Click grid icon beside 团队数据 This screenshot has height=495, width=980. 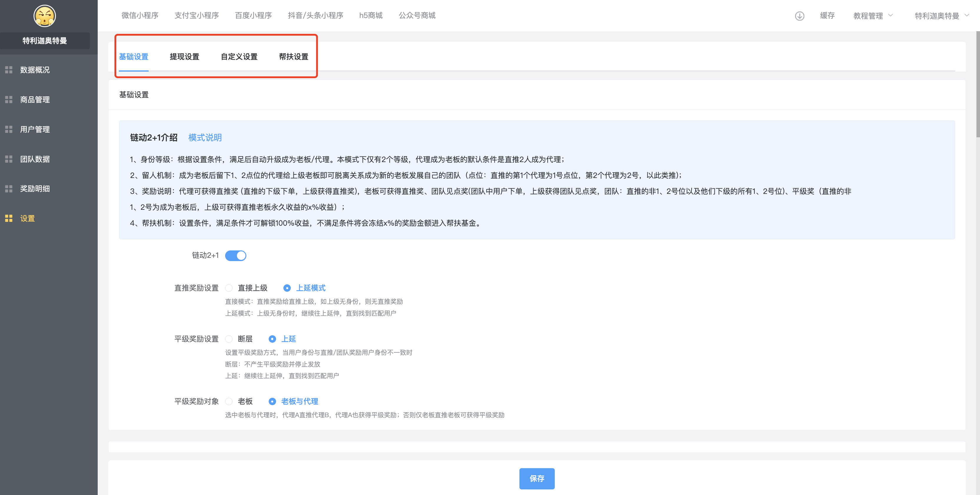[x=9, y=159]
